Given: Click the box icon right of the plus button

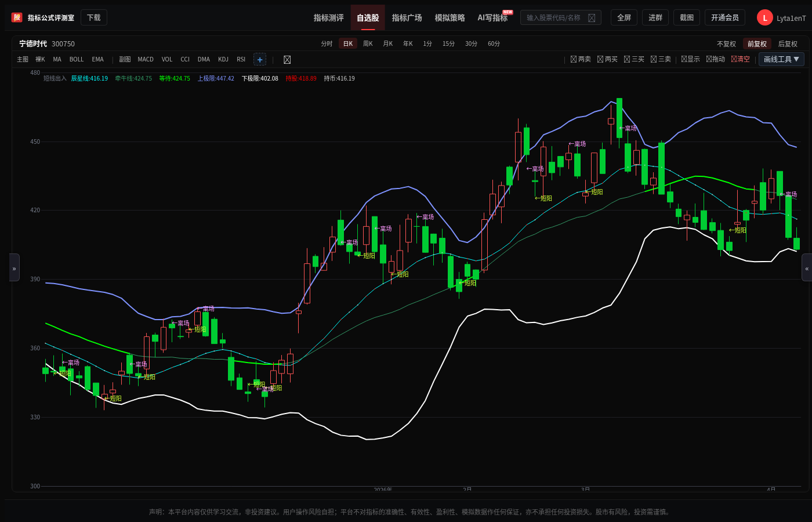Looking at the screenshot, I should (287, 60).
